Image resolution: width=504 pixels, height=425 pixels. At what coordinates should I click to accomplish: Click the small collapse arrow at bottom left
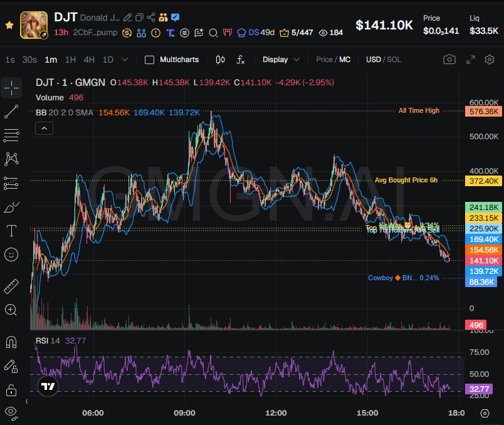(27, 402)
